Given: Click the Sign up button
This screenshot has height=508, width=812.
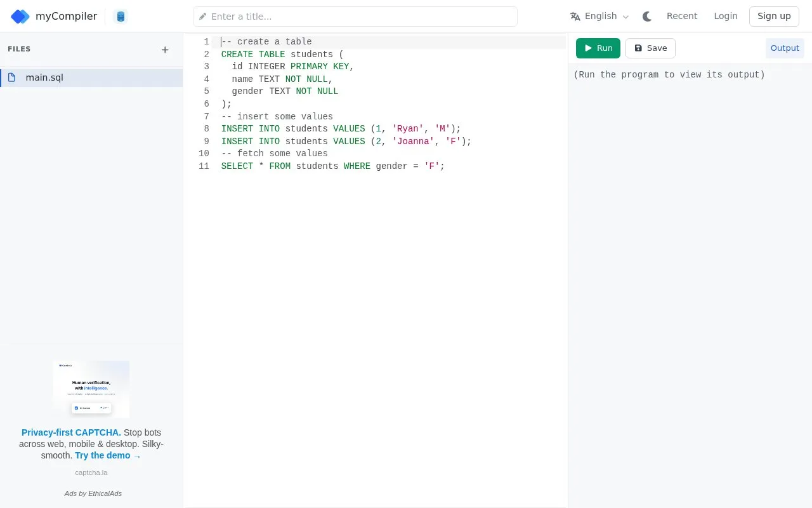Looking at the screenshot, I should 774,17.
